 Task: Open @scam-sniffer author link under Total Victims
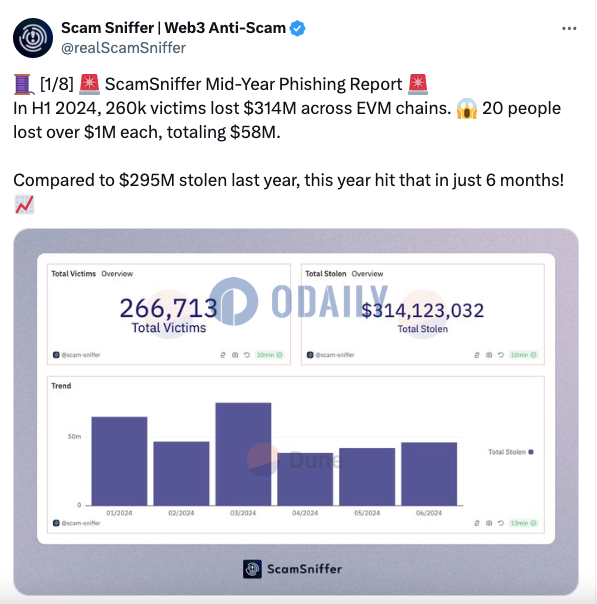77,355
